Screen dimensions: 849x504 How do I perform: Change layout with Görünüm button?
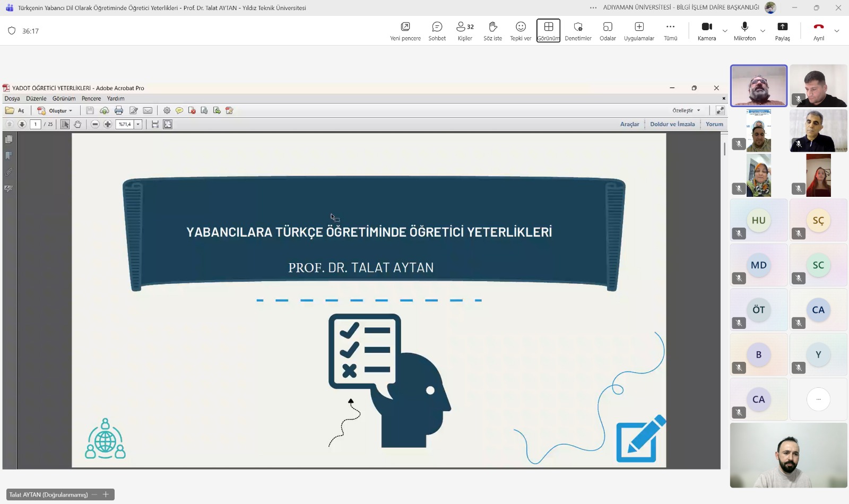(548, 31)
